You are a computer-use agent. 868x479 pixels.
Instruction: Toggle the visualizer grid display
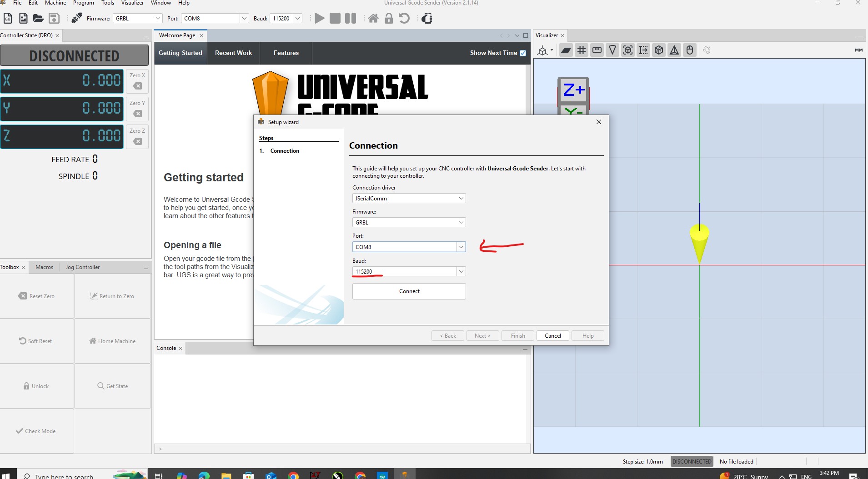pyautogui.click(x=582, y=50)
